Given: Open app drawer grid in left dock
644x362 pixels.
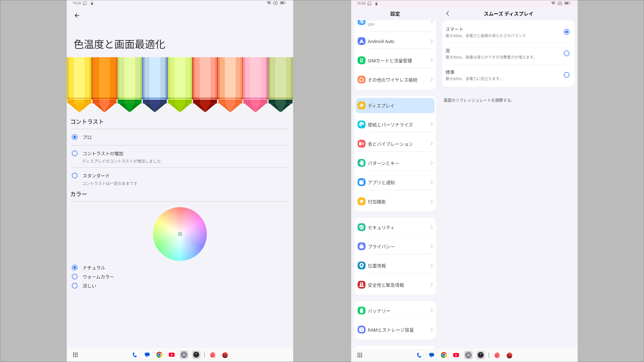Looking at the screenshot, I should pyautogui.click(x=75, y=355).
